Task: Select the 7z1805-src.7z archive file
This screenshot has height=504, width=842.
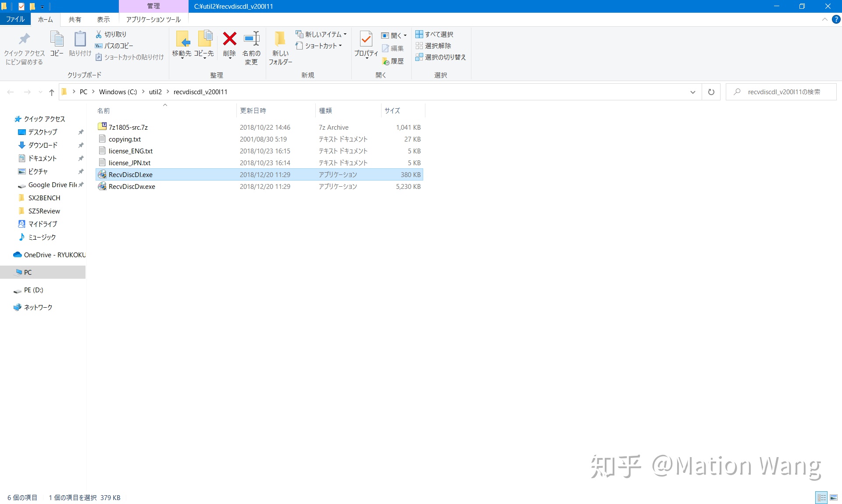Action: coord(259,127)
